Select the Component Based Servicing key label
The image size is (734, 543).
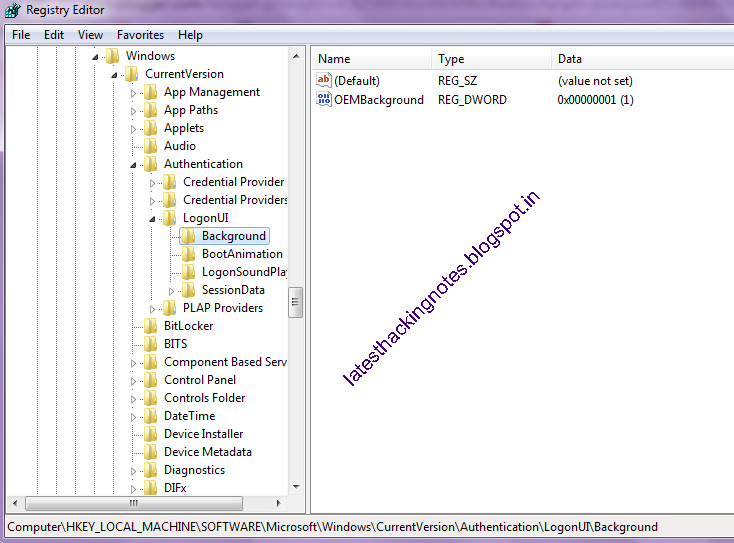pyautogui.click(x=225, y=362)
